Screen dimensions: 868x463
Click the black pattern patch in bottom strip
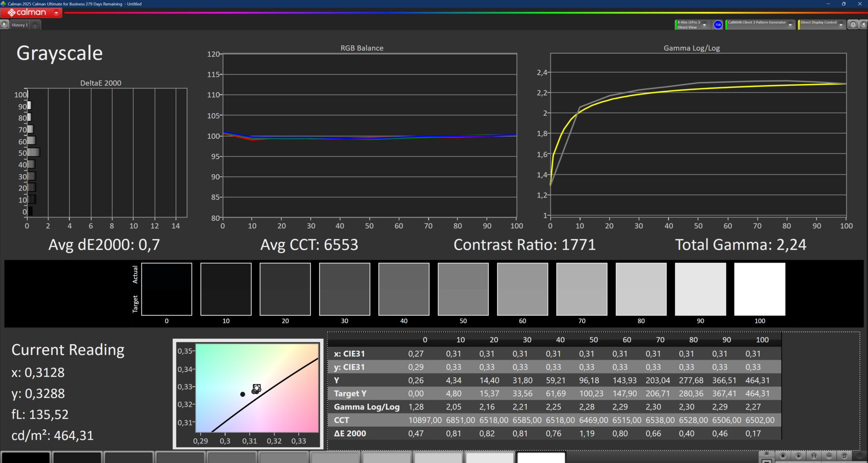click(x=25, y=457)
